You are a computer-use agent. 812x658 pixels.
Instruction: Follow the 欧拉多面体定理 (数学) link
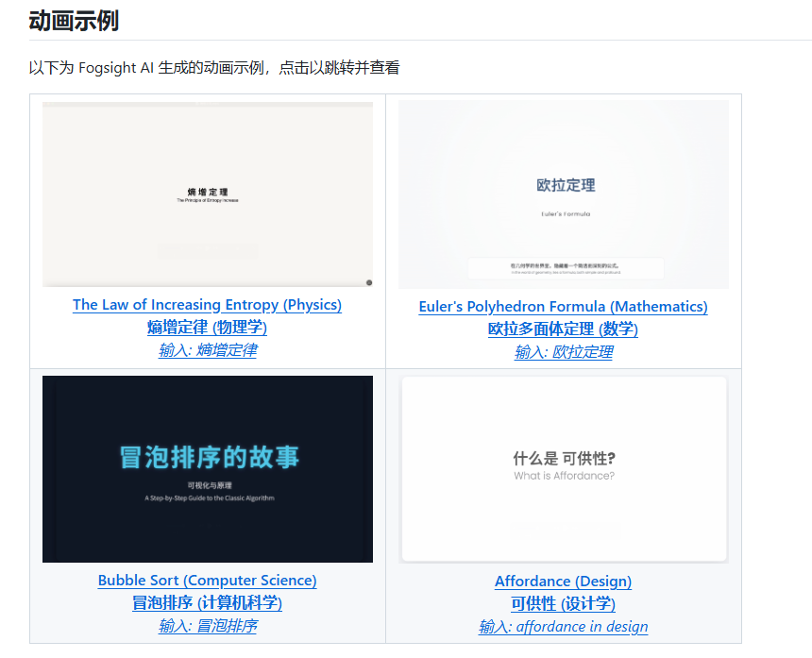click(563, 329)
